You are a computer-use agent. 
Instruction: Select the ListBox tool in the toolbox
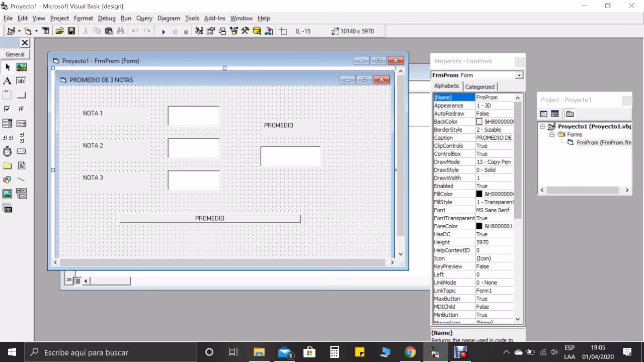coord(21,123)
